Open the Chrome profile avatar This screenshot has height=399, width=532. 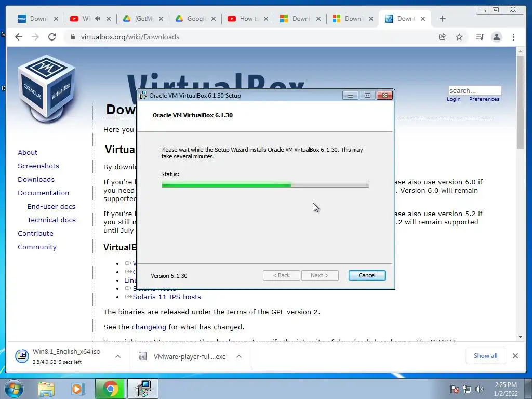(x=497, y=37)
